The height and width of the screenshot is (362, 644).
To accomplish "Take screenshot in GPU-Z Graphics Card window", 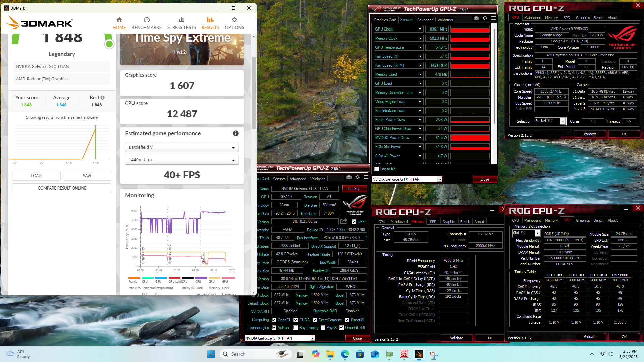I will tap(349, 177).
